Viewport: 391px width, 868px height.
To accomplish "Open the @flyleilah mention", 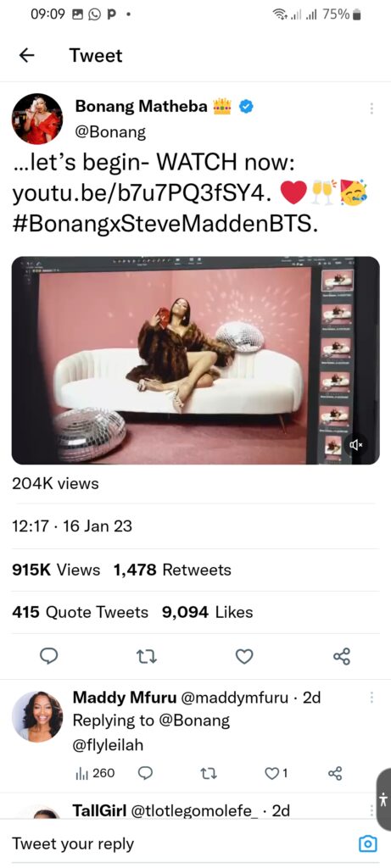I will (x=108, y=745).
